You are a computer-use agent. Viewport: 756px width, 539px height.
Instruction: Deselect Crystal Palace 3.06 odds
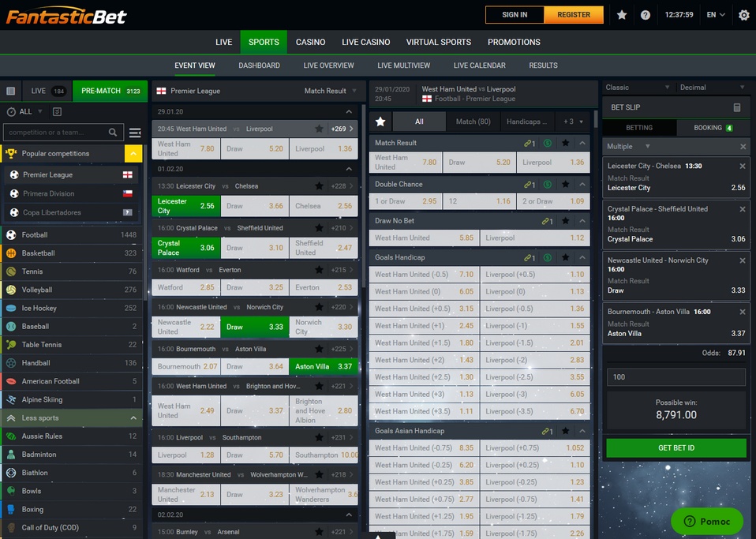coord(186,248)
